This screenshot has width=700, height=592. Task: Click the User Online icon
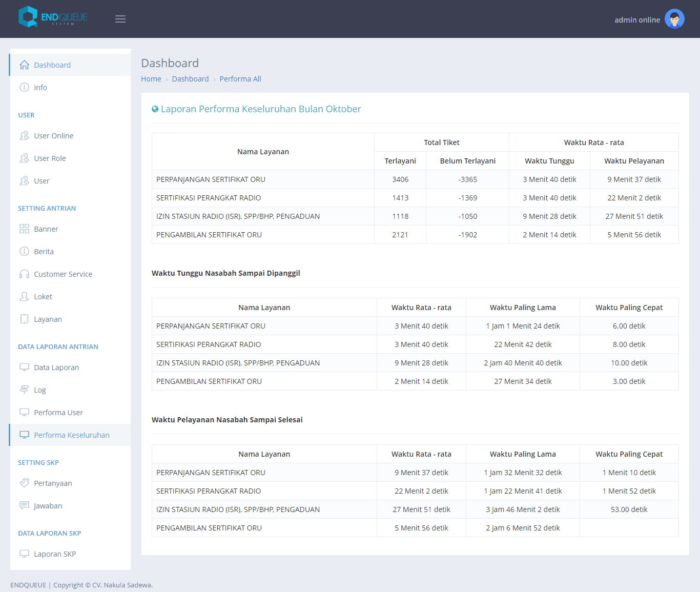click(x=24, y=136)
